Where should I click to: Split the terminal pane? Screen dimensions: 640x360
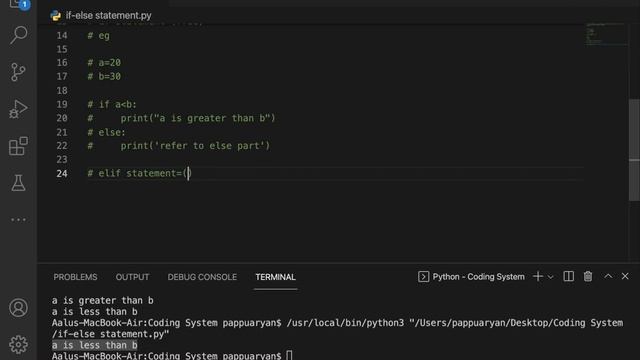(x=569, y=277)
